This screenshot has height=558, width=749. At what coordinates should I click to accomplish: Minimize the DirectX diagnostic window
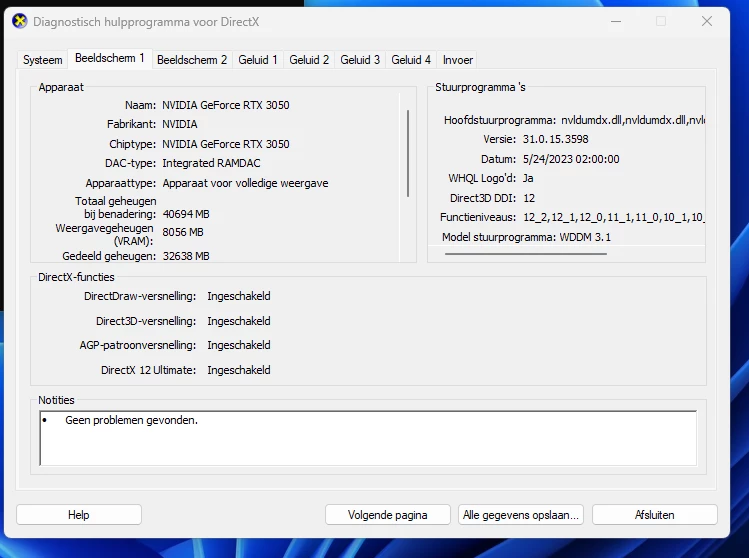click(x=616, y=21)
